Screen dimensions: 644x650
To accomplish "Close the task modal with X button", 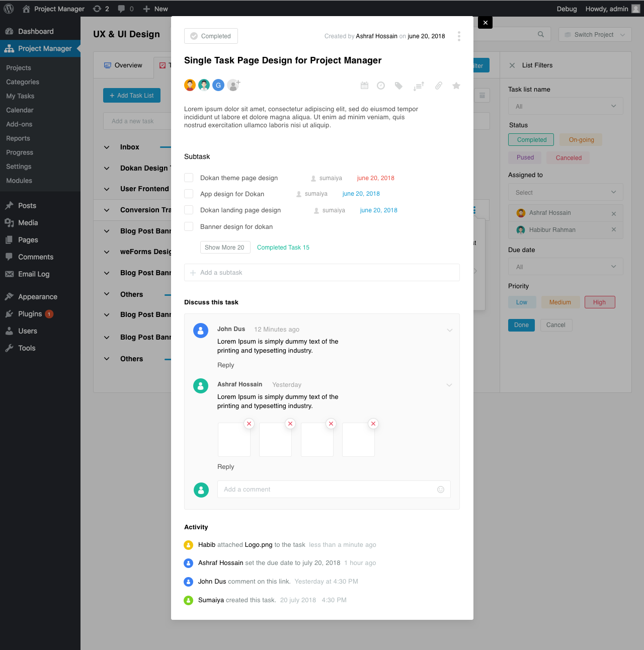I will (485, 23).
